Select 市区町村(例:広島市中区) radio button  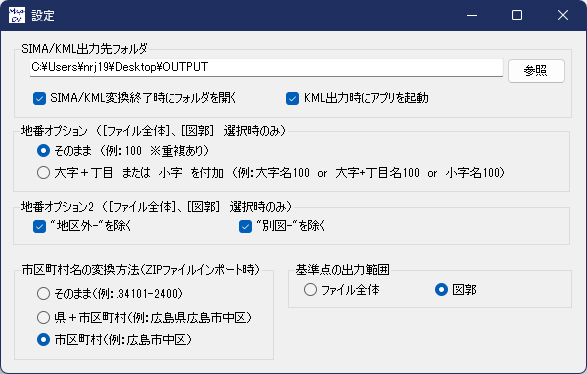pos(43,340)
